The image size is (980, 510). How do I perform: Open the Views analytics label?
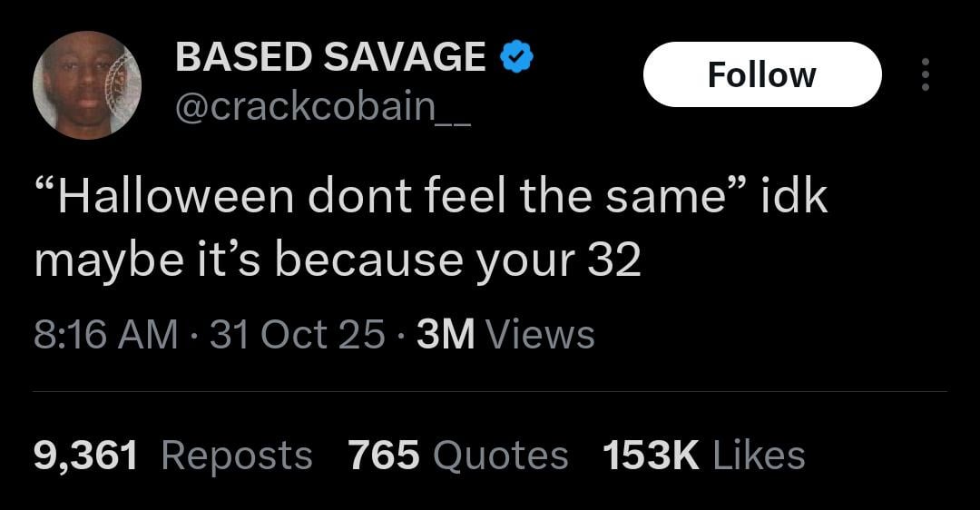(x=541, y=335)
